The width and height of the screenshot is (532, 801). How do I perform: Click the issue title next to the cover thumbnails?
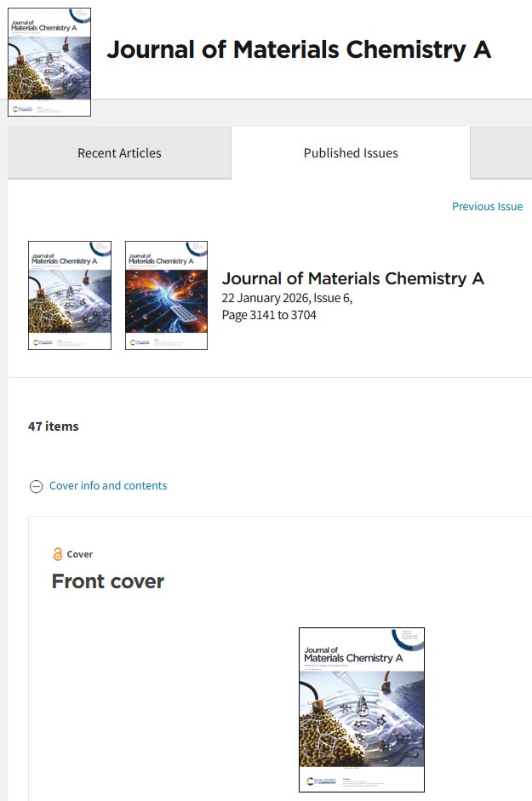352,278
